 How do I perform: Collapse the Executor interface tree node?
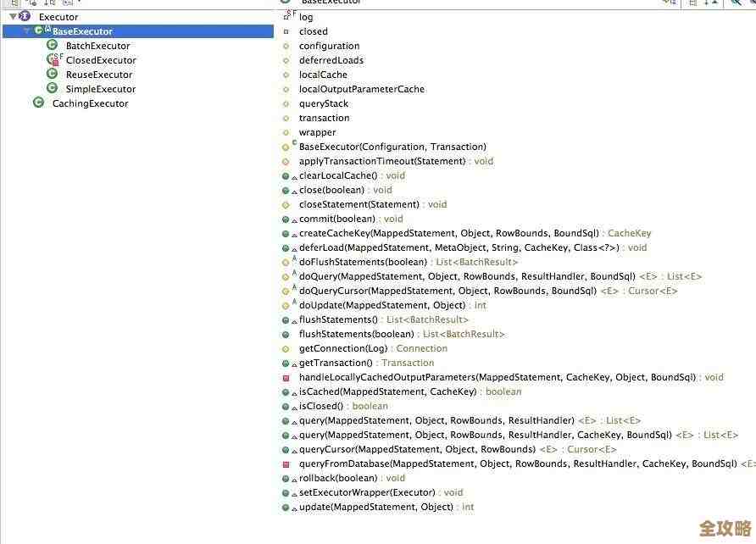[x=13, y=16]
